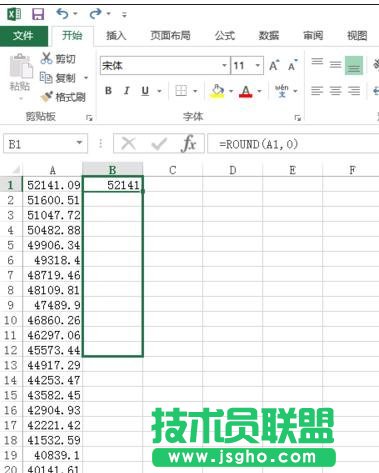Open the 剪贴板 clipboard pane launcher
Image resolution: width=379 pixels, height=473 pixels.
pos(89,117)
